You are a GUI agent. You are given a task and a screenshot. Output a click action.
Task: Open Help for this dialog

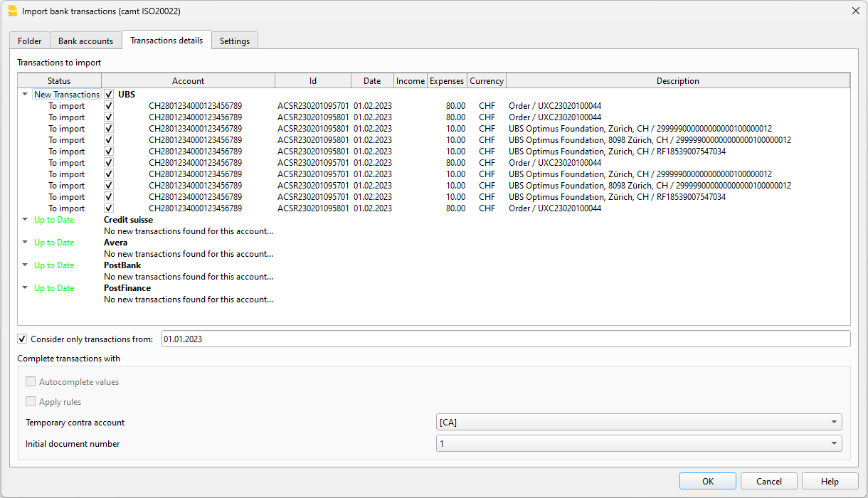click(830, 480)
